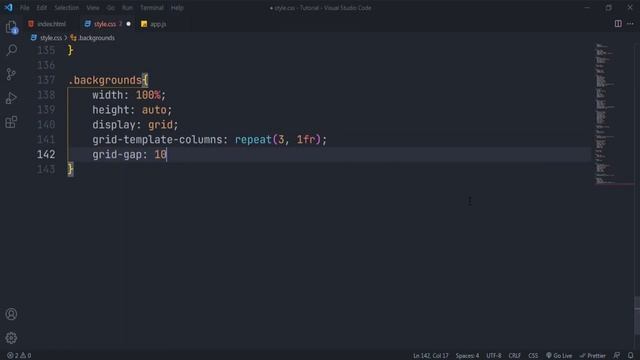Click the height: auto line
Screen dimensions: 640x360
tap(132, 110)
